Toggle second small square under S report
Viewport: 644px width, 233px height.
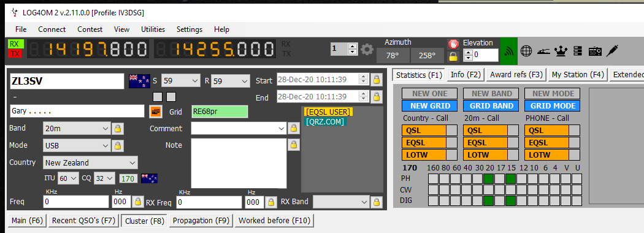coord(171,97)
